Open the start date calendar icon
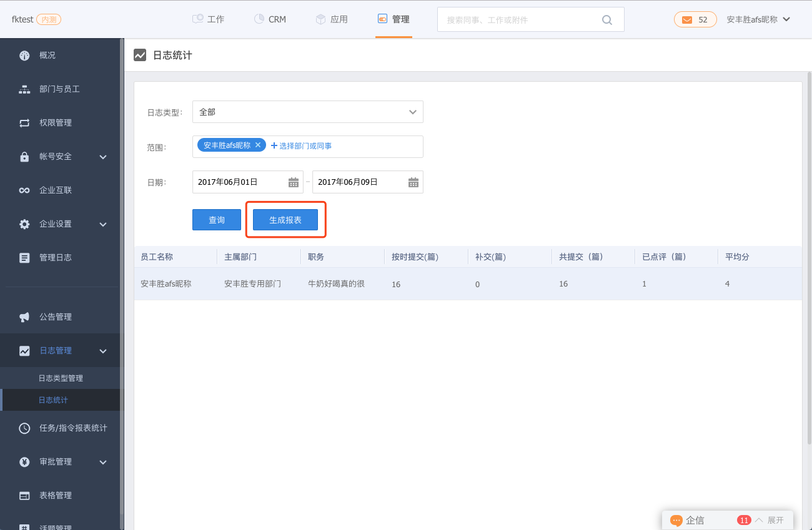The width and height of the screenshot is (812, 530). click(x=294, y=182)
